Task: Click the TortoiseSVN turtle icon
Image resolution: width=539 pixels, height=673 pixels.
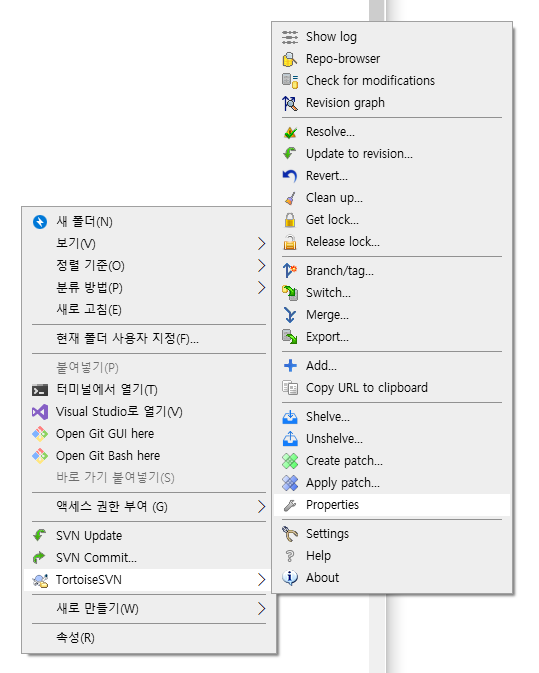Action: click(40, 580)
